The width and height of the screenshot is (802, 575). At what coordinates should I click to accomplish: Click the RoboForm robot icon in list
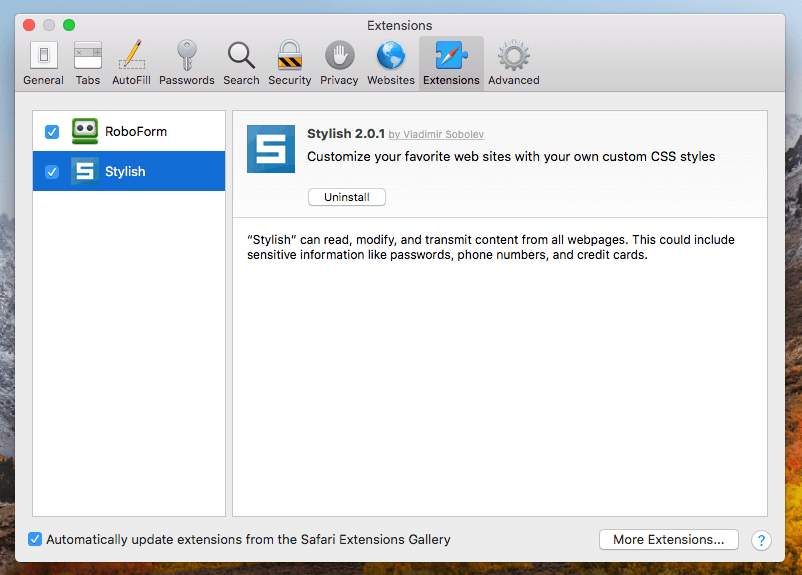click(x=85, y=131)
